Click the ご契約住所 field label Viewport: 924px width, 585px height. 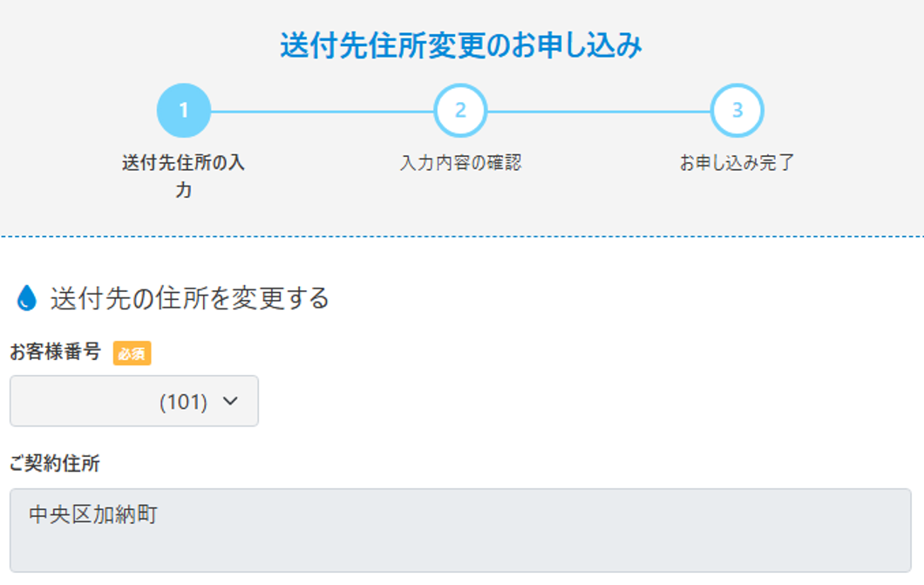click(55, 464)
